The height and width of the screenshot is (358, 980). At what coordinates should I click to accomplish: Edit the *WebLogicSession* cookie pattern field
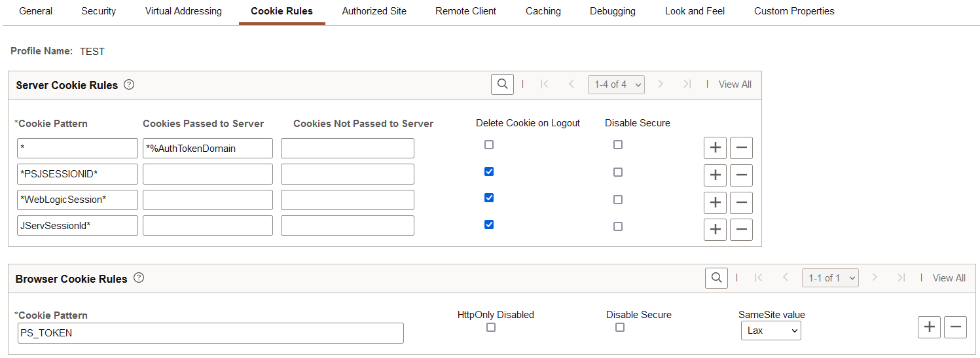[x=77, y=200]
